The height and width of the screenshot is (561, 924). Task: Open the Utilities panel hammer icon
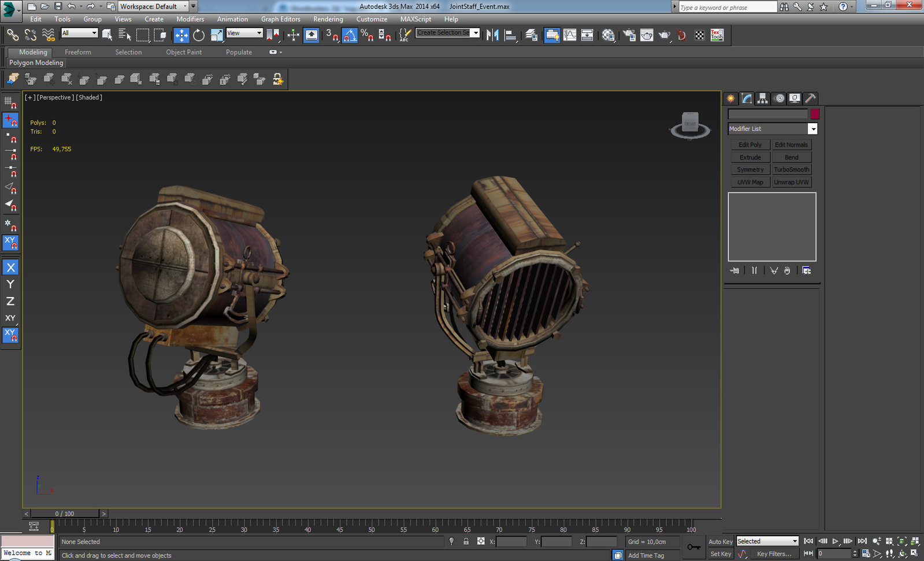811,98
